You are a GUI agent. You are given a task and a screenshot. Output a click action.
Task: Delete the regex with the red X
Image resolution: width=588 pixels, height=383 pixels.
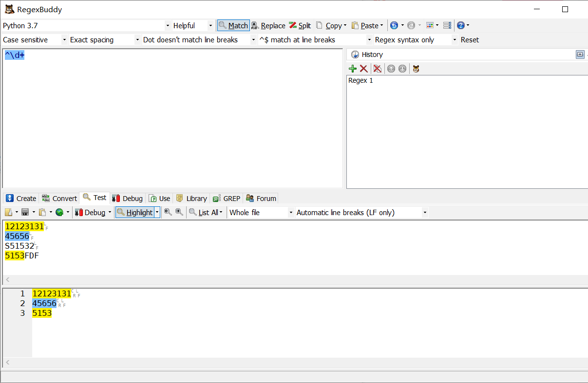click(363, 69)
